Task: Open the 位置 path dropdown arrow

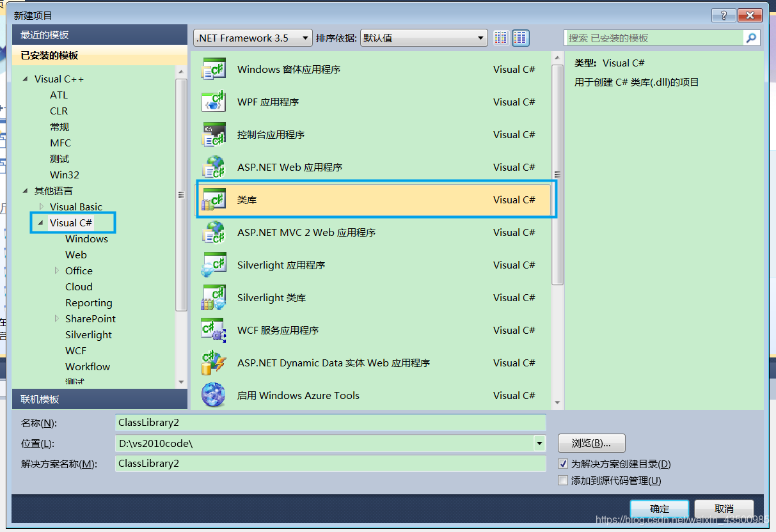Action: 540,442
